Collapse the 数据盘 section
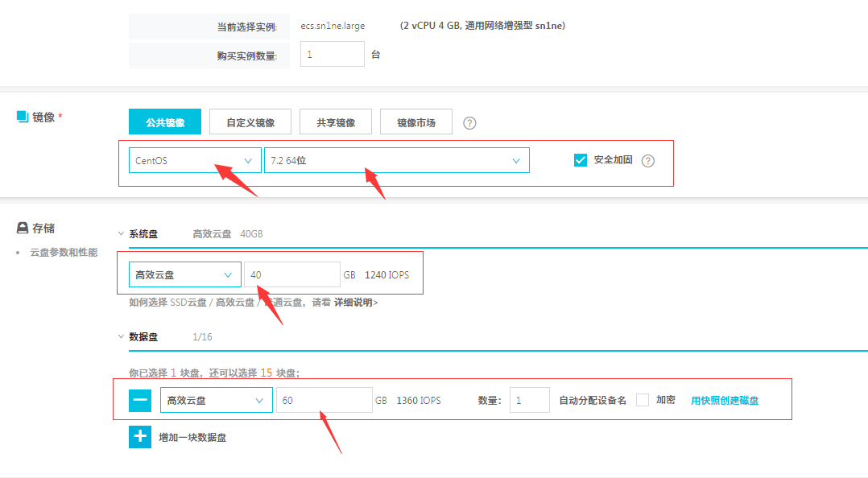 122,337
